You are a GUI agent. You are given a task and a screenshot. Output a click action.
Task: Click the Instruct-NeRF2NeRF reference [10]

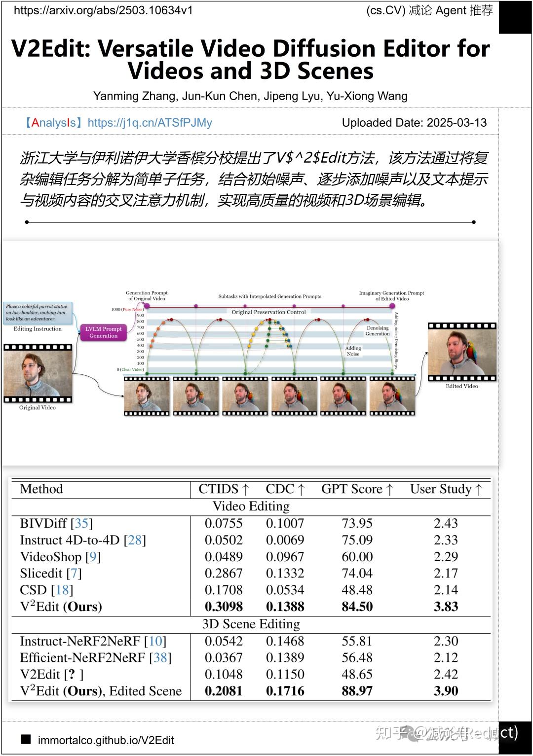[x=155, y=641]
